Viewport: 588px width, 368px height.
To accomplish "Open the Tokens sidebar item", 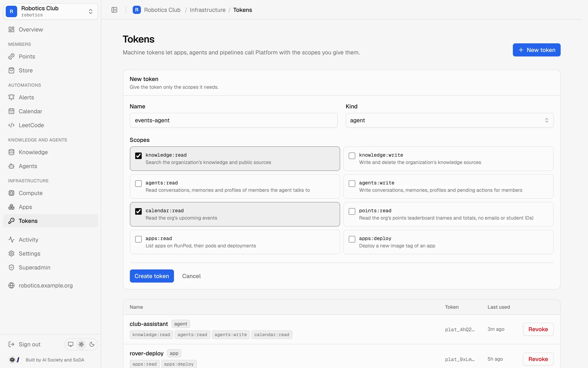I will [x=51, y=221].
